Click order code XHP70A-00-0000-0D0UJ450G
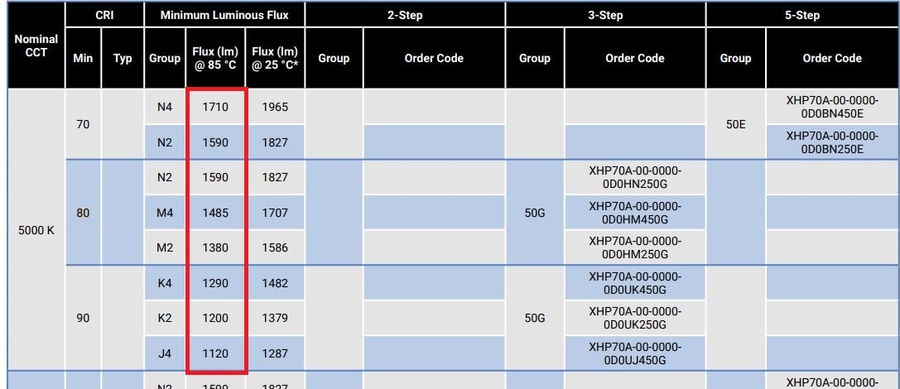The width and height of the screenshot is (900, 389). [x=635, y=353]
